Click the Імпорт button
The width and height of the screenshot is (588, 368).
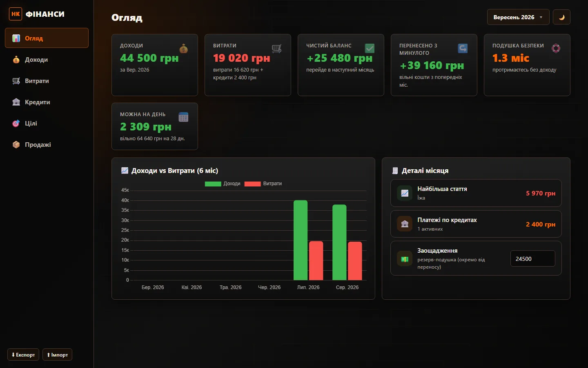click(57, 355)
